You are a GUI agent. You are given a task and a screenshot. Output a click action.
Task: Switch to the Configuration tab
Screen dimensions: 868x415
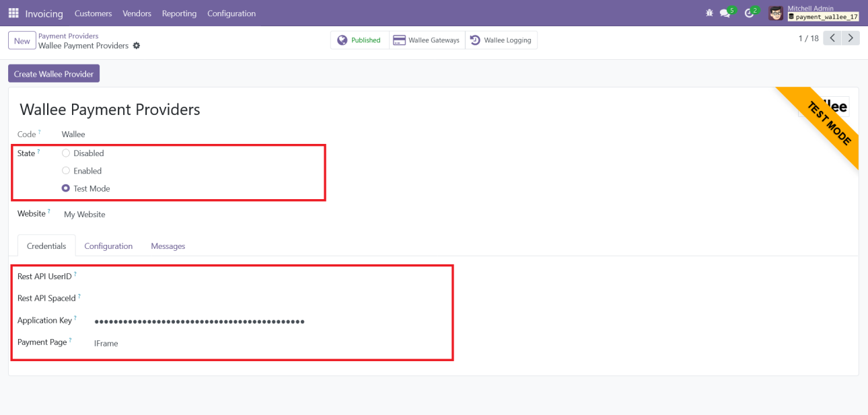108,246
